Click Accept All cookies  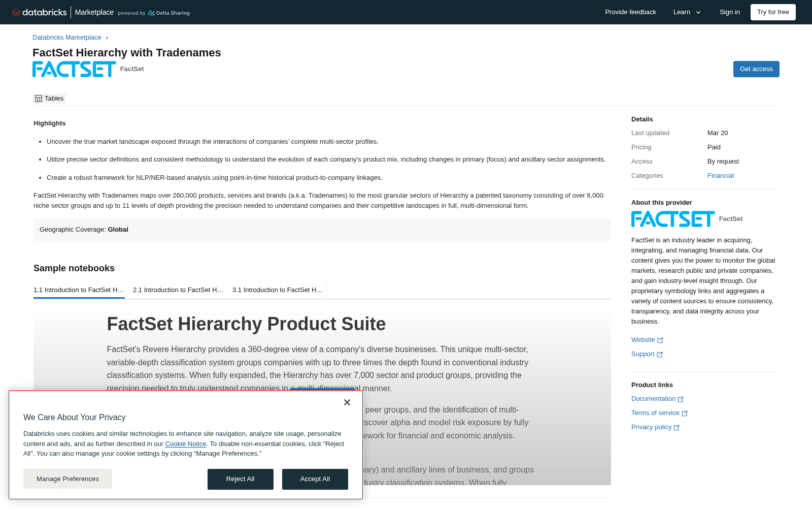click(x=315, y=479)
